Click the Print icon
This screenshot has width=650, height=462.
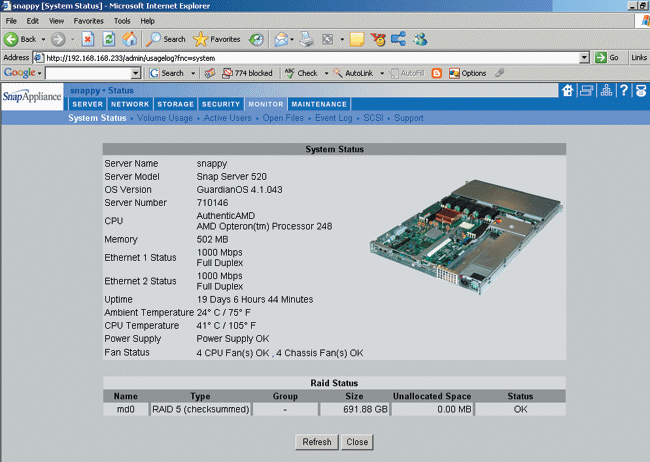click(307, 39)
